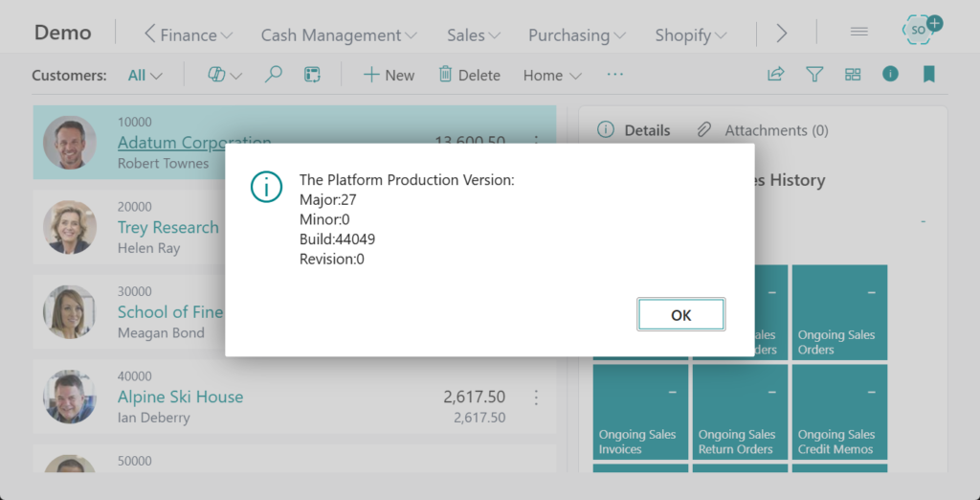Click the bookmark icon
This screenshot has height=500, width=980.
click(x=928, y=74)
